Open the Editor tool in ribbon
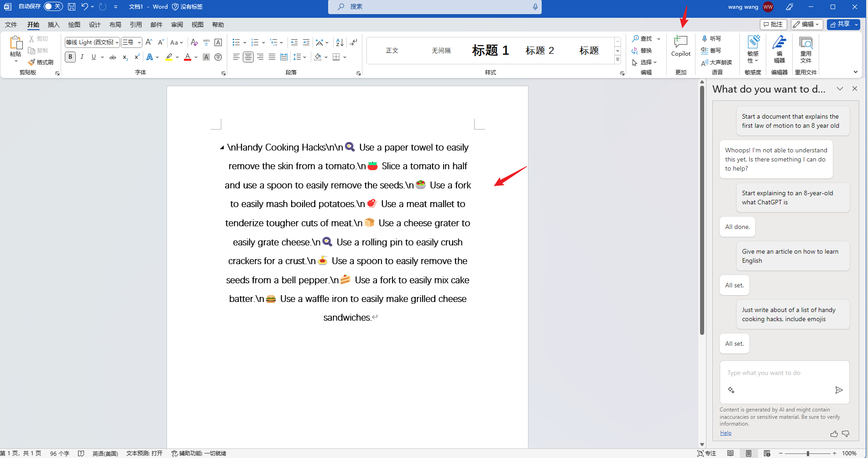The height and width of the screenshot is (458, 868). 779,49
